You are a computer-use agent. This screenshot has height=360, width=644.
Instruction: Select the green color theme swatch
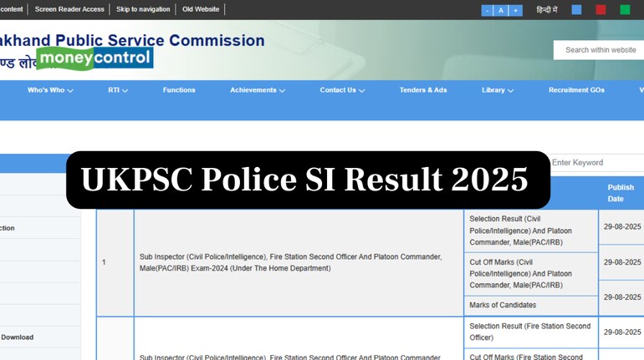click(625, 10)
